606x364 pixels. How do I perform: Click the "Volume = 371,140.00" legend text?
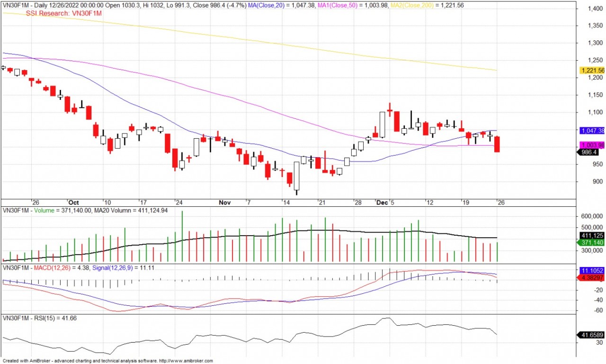63,211
